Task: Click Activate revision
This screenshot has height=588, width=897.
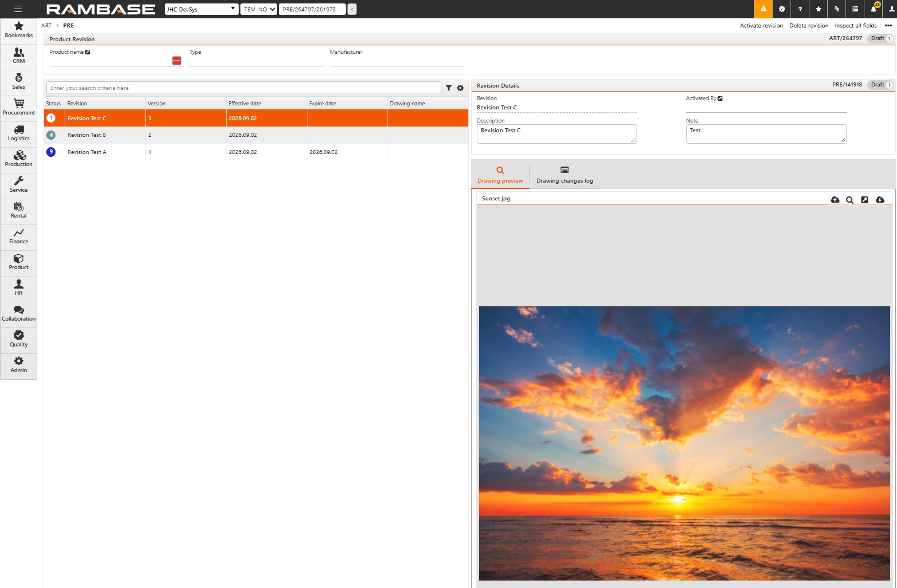Action: tap(761, 26)
